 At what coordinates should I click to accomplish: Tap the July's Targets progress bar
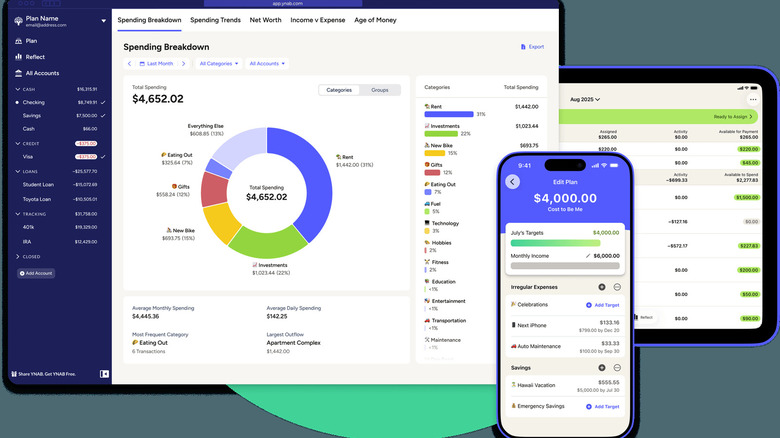(555, 243)
